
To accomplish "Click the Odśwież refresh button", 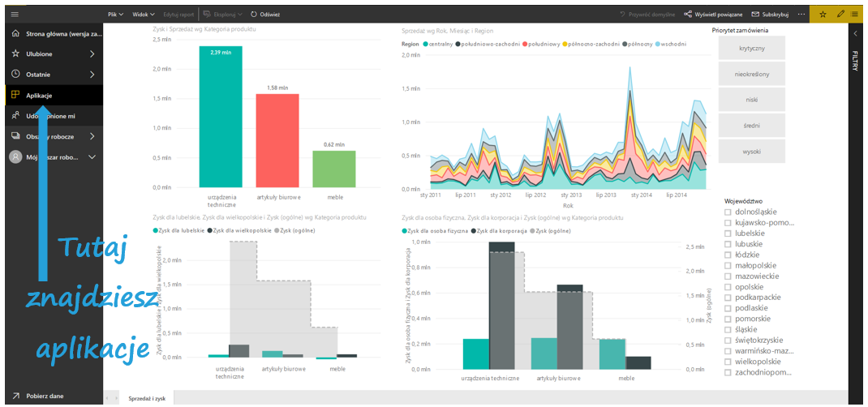I will click(264, 14).
